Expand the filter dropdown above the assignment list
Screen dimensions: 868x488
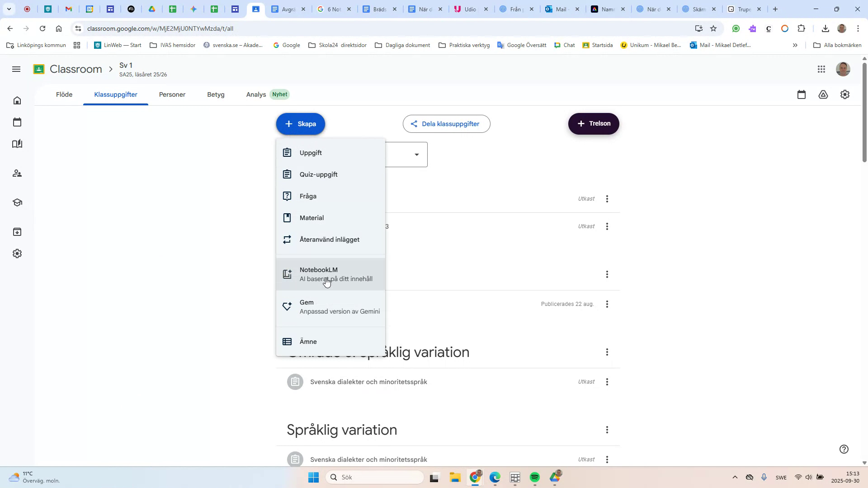(416, 154)
